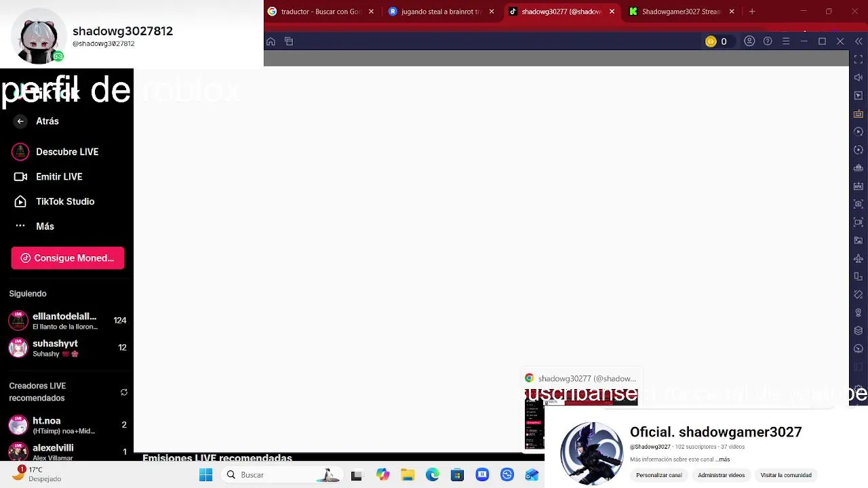This screenshot has height=488, width=868.
Task: Click shadowg3027812 profile avatar
Action: (x=39, y=37)
